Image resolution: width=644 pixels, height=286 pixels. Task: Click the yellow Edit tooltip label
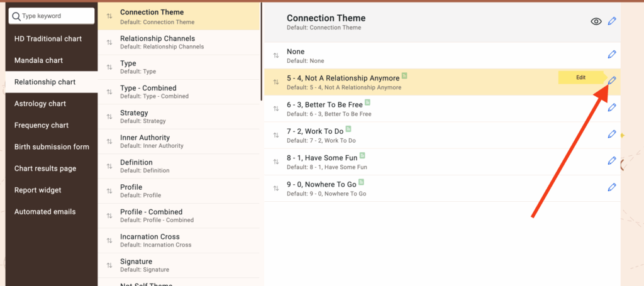pos(580,77)
